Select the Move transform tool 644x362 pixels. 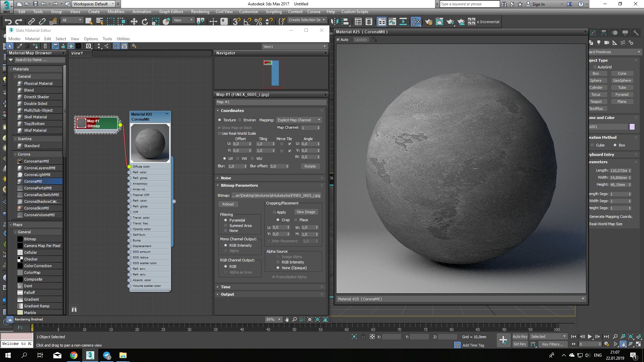(x=134, y=22)
